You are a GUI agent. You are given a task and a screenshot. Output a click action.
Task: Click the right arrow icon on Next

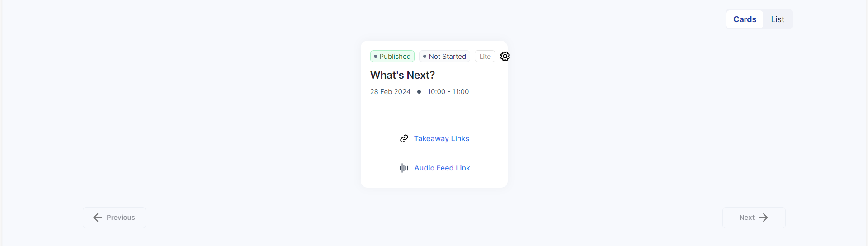pos(764,218)
